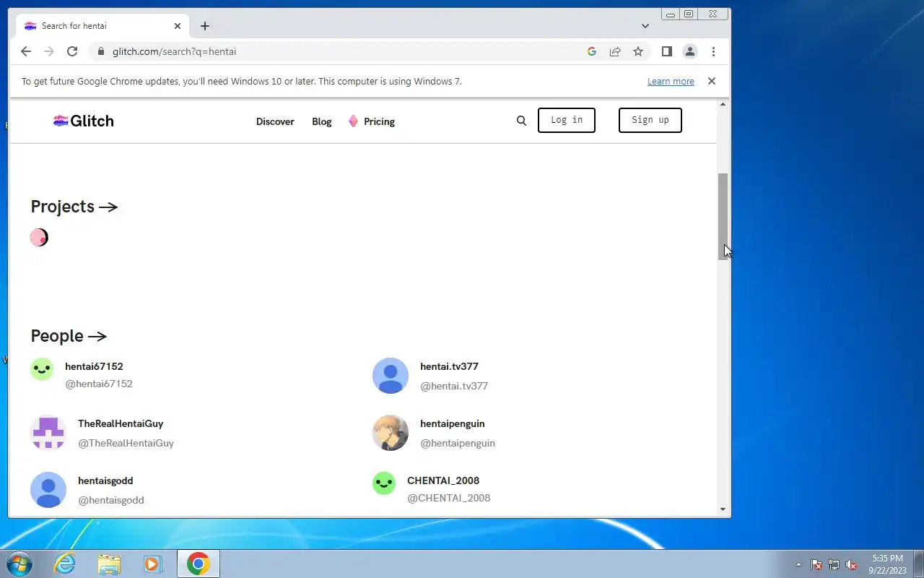This screenshot has width=924, height=578.
Task: Launch Internet Explorer from the taskbar
Action: pos(66,564)
